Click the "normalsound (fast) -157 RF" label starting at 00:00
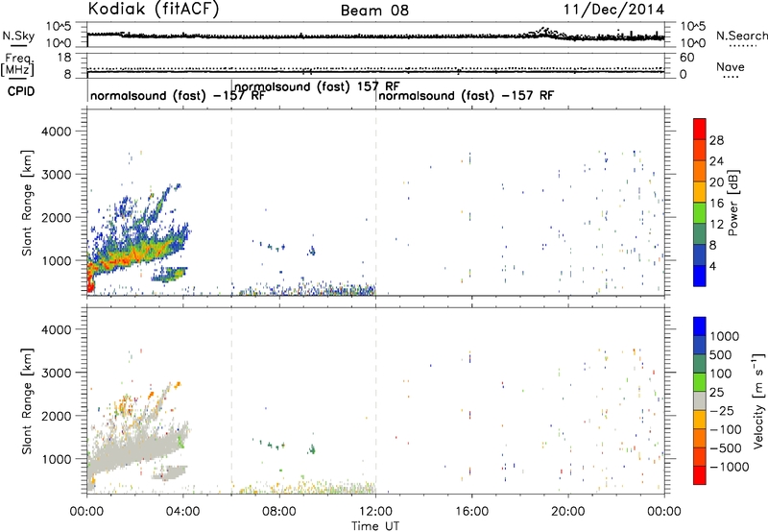768x532 pixels. tap(178, 95)
